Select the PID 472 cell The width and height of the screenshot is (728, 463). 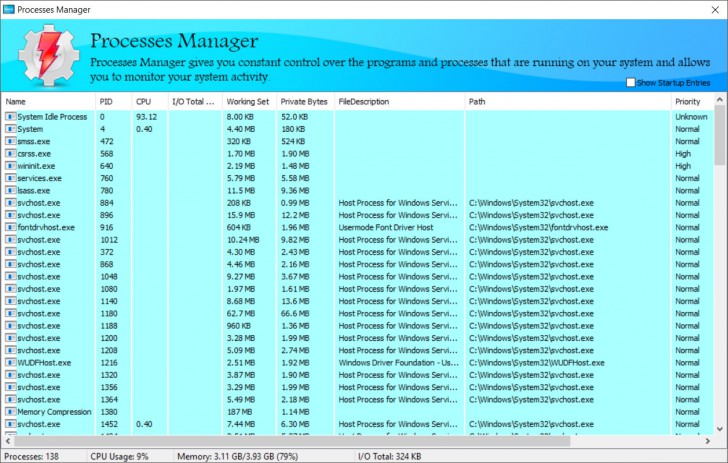tap(107, 141)
